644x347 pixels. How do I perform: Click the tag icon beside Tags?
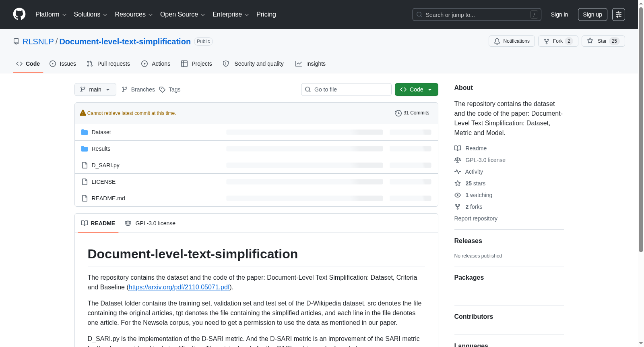pos(162,89)
